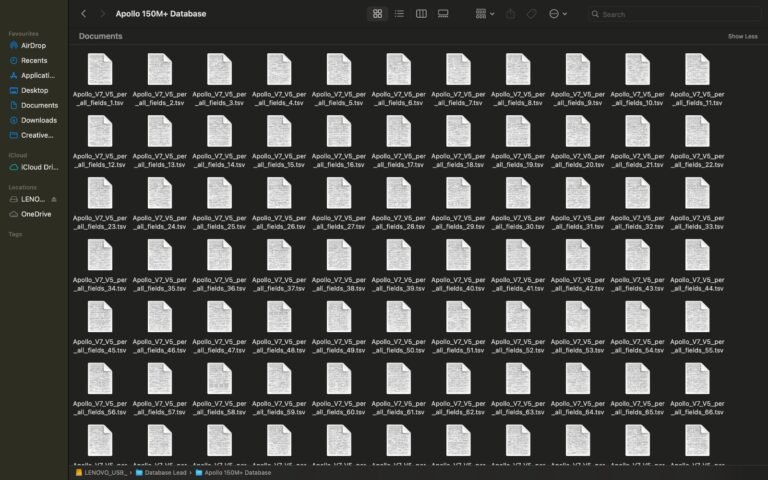Select OneDrive under Locations

click(35, 214)
